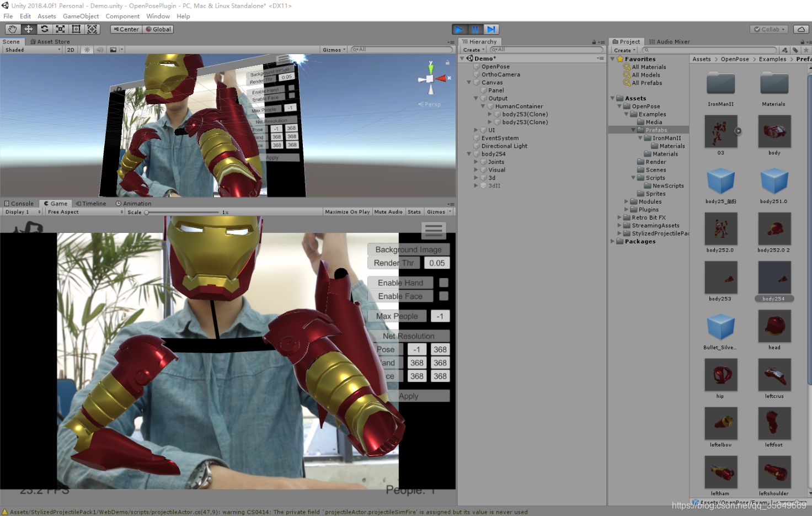Open the Component menu
This screenshot has height=516, width=812.
click(122, 16)
